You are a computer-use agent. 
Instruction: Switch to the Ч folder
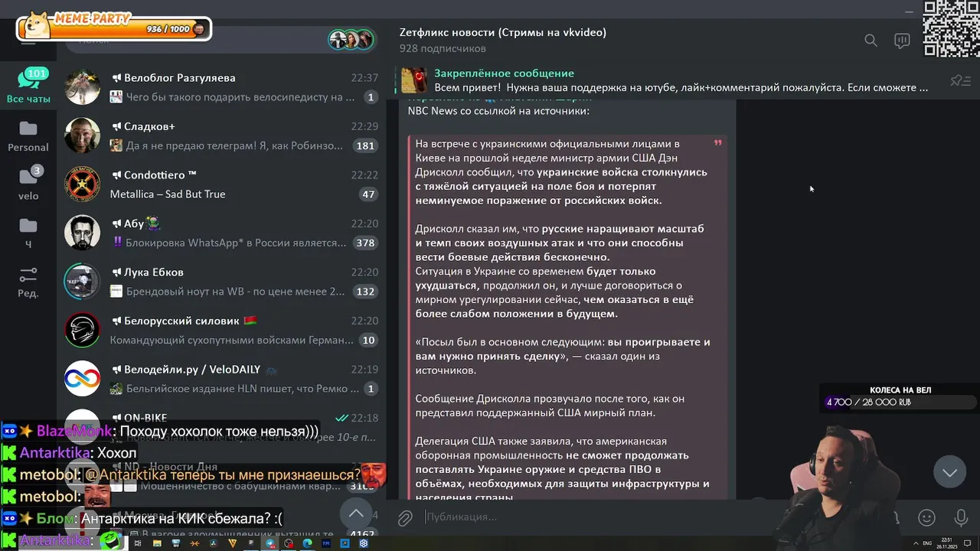[28, 233]
